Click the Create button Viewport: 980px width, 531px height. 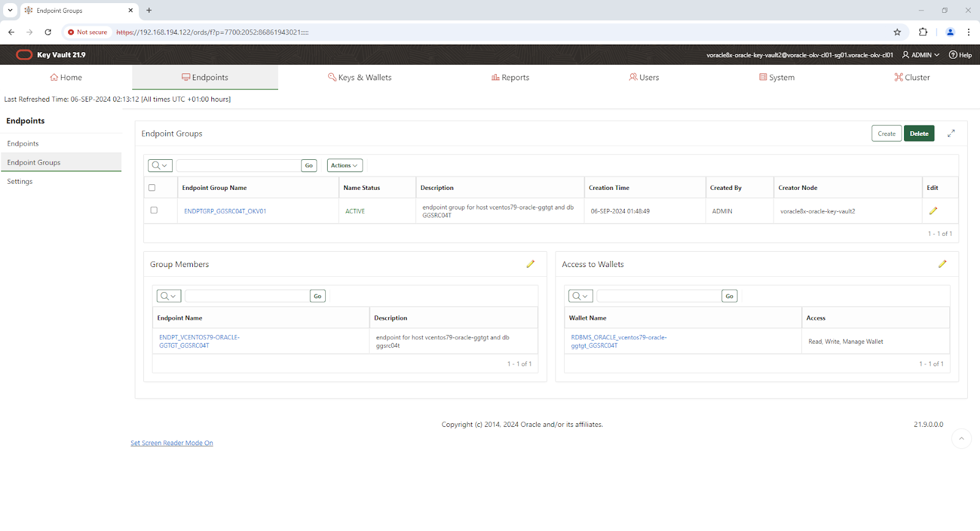coord(886,134)
